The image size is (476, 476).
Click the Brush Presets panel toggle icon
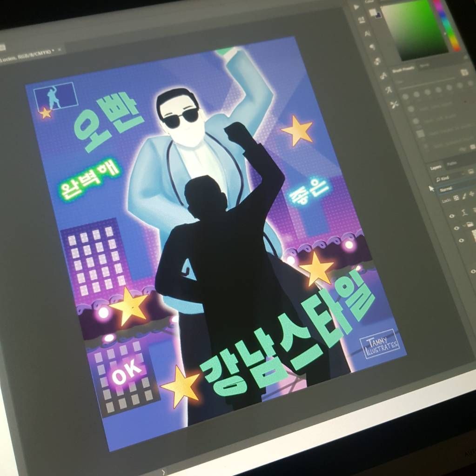(x=464, y=72)
